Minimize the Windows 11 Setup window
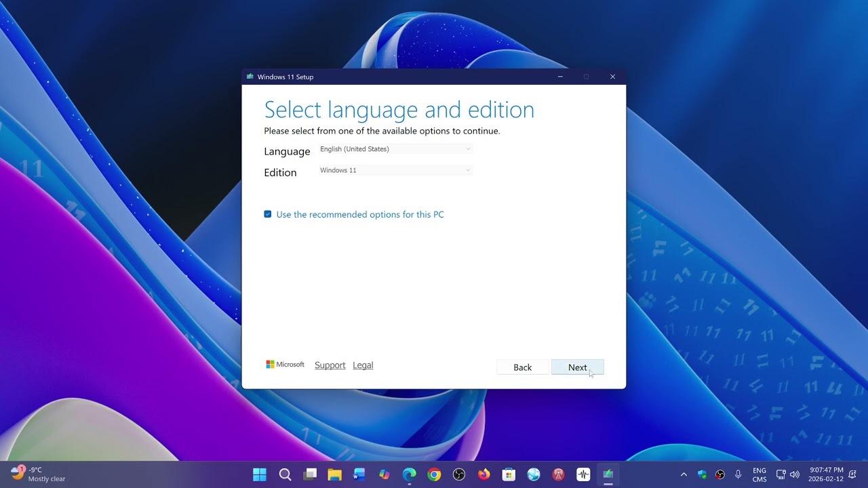Image resolution: width=868 pixels, height=488 pixels. click(560, 77)
